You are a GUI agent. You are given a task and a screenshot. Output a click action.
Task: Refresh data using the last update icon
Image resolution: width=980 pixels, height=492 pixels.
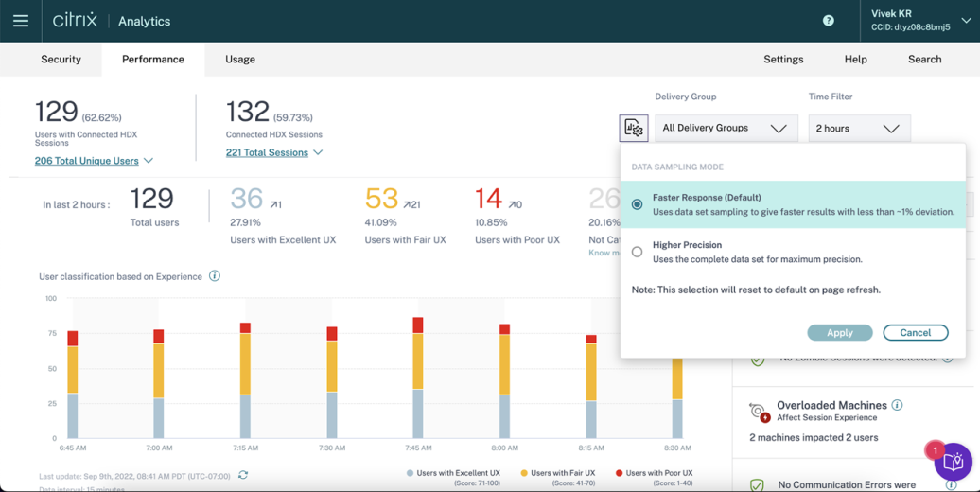(x=243, y=475)
